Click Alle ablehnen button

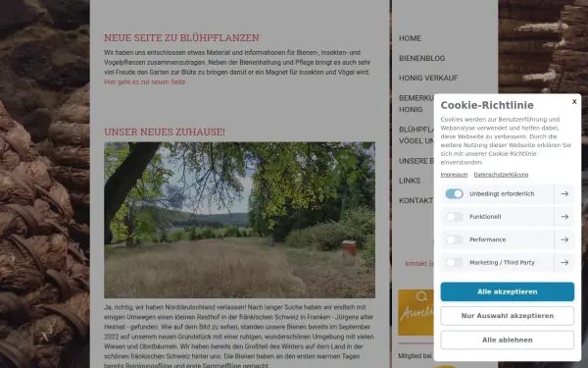[507, 340]
